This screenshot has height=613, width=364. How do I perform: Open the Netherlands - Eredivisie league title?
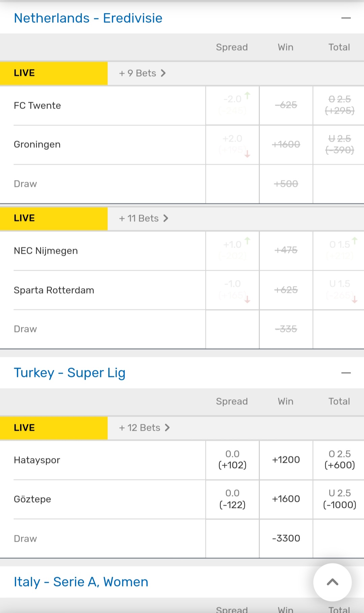coord(88,18)
